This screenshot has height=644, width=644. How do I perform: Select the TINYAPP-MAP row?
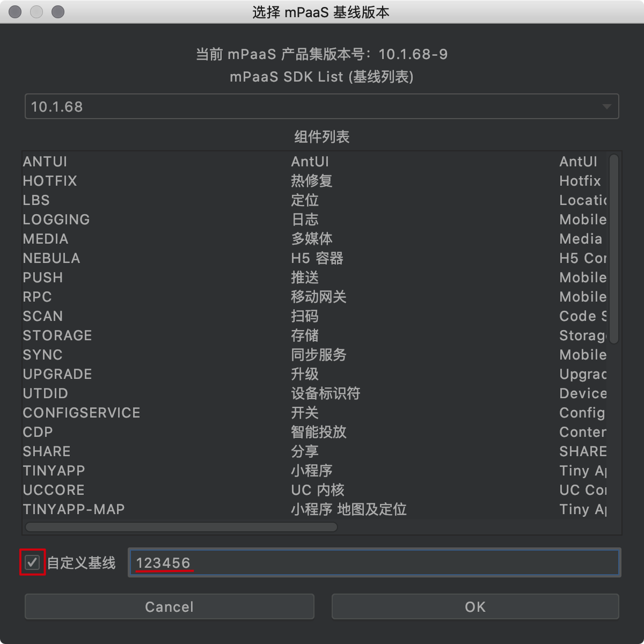[x=314, y=509]
